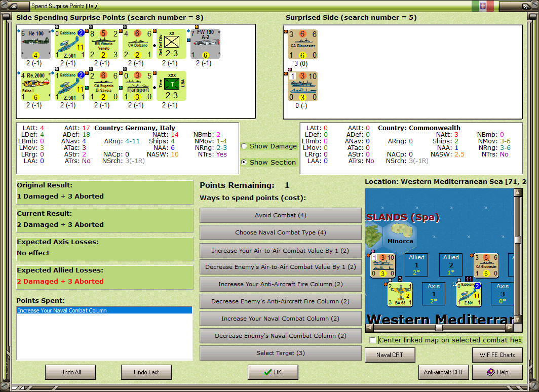Open the window system menu icon
Viewport: 539px width, 392px height.
point(13,6)
